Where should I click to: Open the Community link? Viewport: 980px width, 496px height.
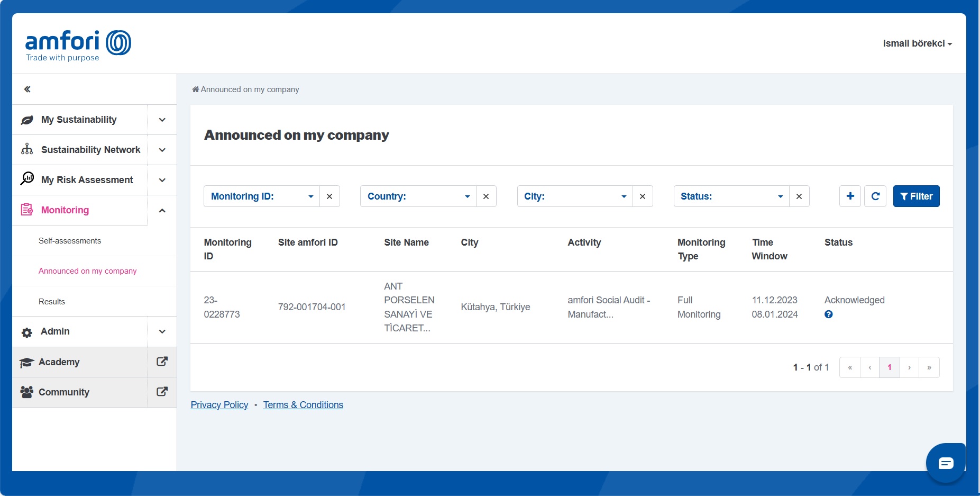click(x=64, y=392)
